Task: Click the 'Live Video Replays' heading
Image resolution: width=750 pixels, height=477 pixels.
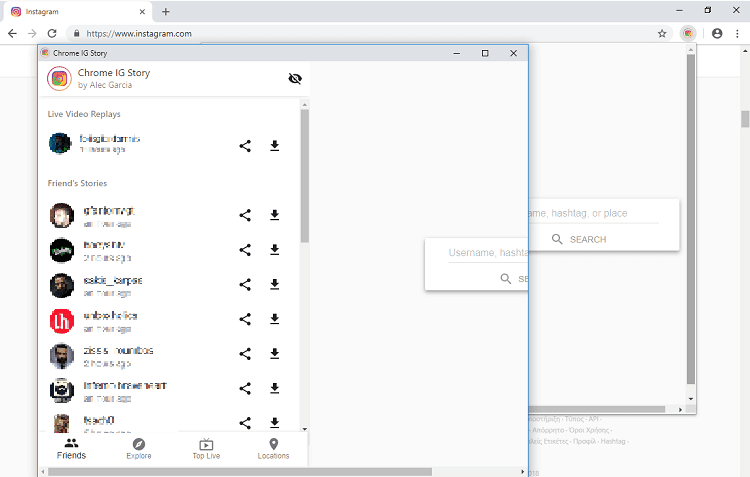Action: [84, 114]
